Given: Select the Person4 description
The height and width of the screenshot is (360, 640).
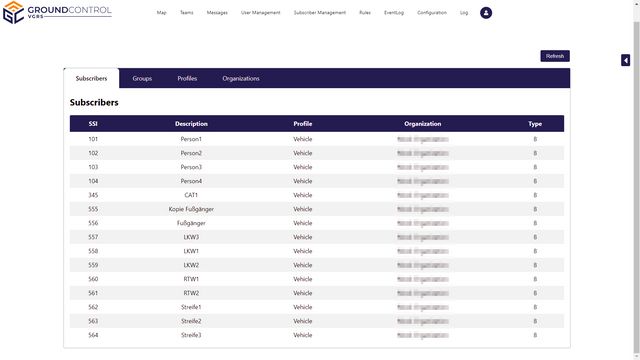Looking at the screenshot, I should coord(191,181).
